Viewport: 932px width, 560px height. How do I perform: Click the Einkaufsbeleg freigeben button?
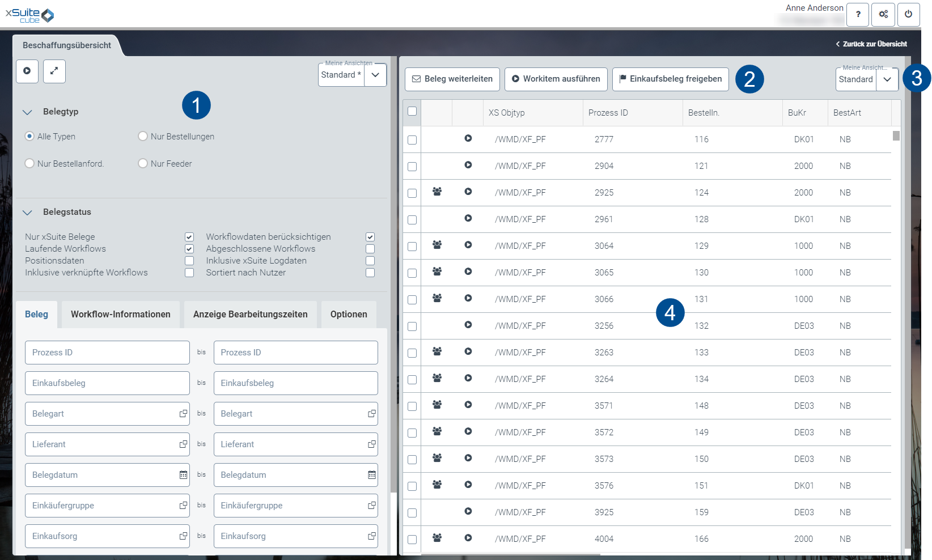tap(671, 79)
